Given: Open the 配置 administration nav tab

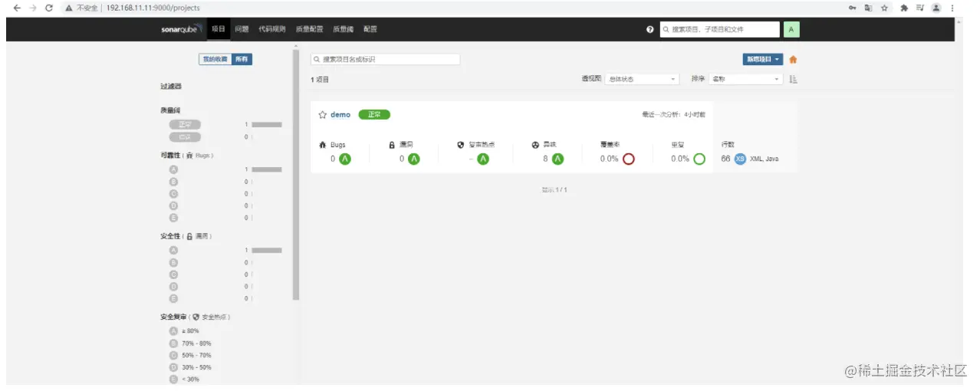Looking at the screenshot, I should 370,29.
